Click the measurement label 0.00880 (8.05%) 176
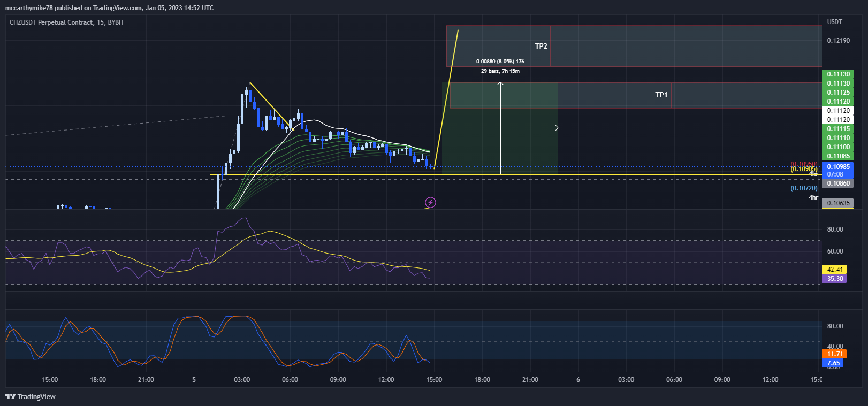This screenshot has width=868, height=406. point(500,62)
